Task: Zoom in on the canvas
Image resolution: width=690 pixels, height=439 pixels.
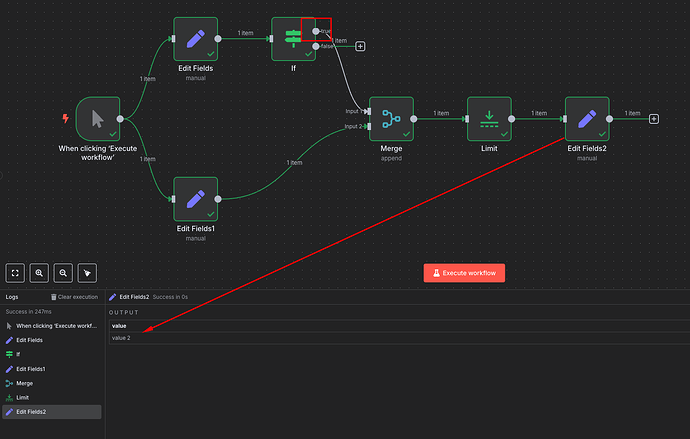Action: pyautogui.click(x=39, y=273)
